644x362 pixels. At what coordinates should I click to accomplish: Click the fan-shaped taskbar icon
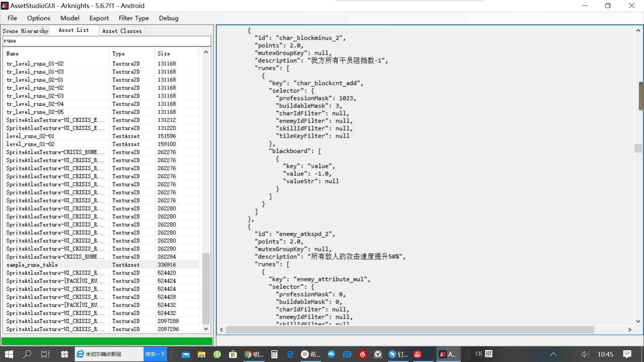pyautogui.click(x=64, y=354)
